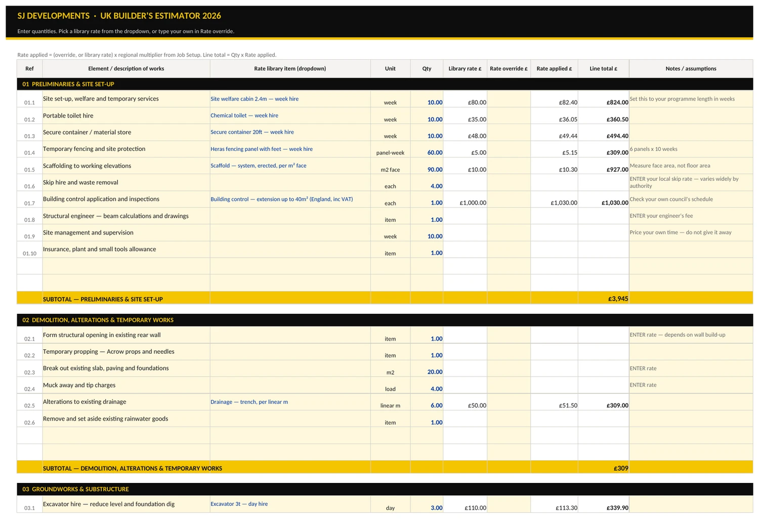The image size is (759, 532).
Task: Click the 'Portable toilet hire' description cell
Action: 126,116
